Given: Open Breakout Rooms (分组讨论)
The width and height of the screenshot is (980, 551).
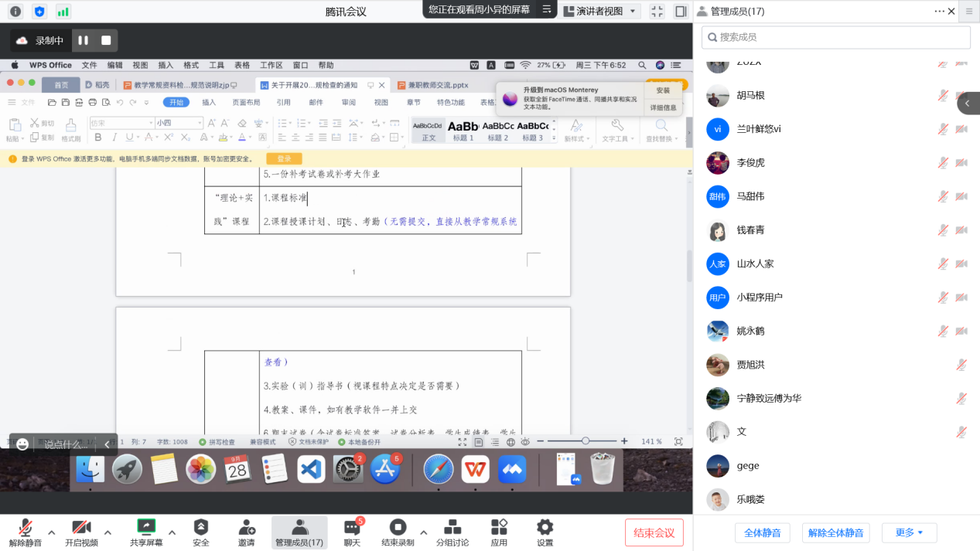Looking at the screenshot, I should 452,528.
